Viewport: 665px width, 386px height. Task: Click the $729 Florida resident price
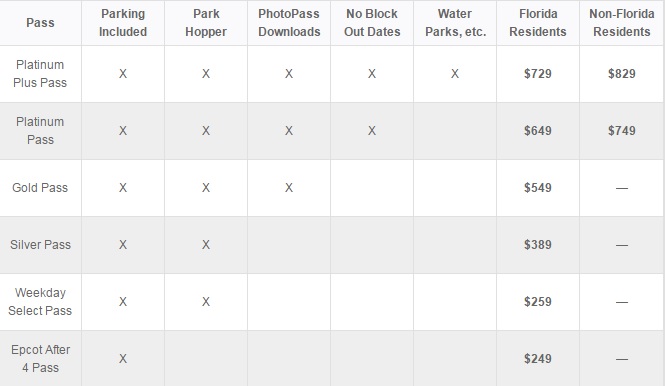pos(538,74)
